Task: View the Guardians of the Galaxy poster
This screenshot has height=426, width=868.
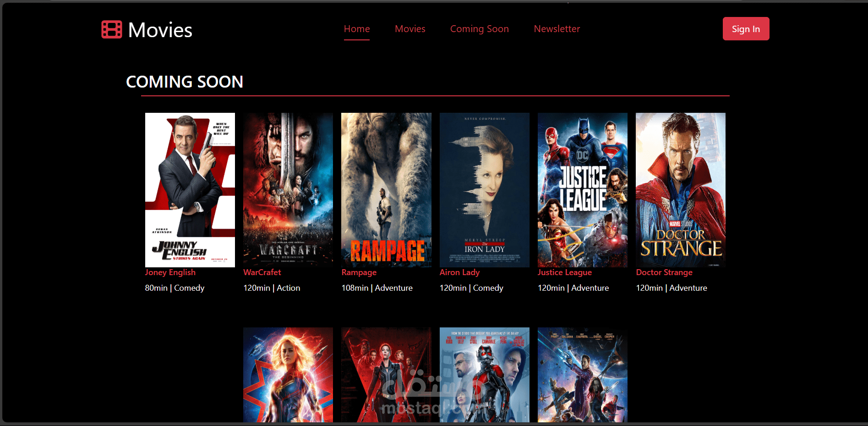Action: click(x=583, y=375)
